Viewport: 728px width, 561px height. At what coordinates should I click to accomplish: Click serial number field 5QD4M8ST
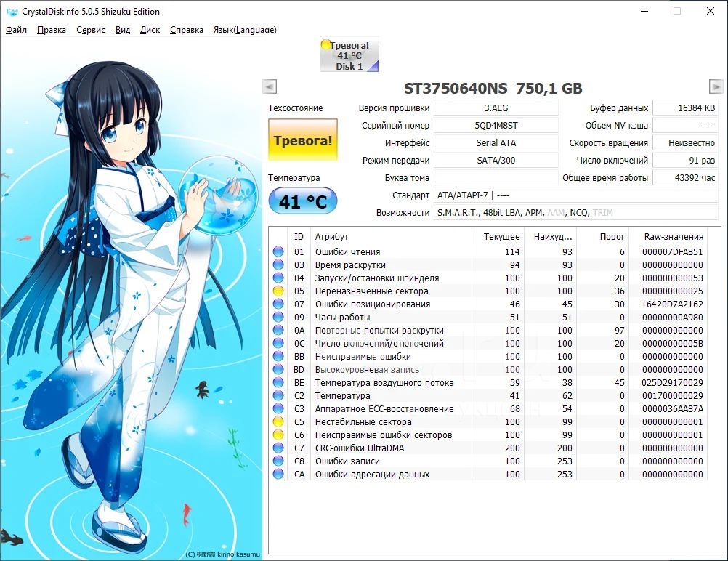496,126
